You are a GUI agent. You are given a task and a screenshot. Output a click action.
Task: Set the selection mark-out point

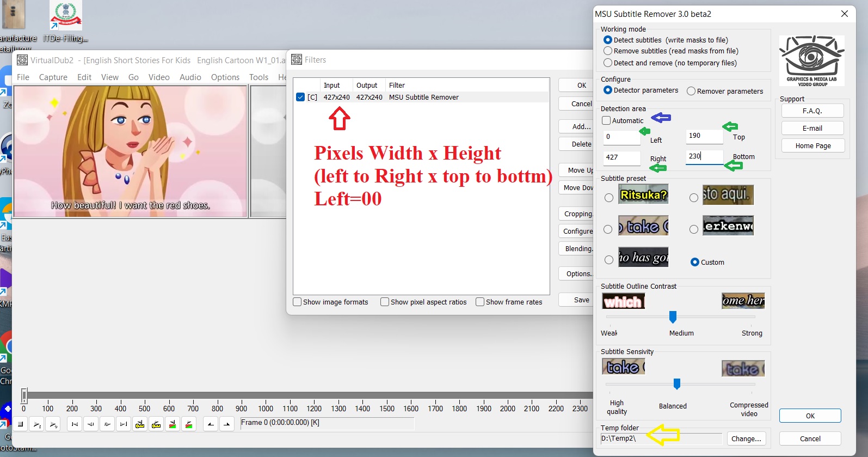click(x=227, y=424)
